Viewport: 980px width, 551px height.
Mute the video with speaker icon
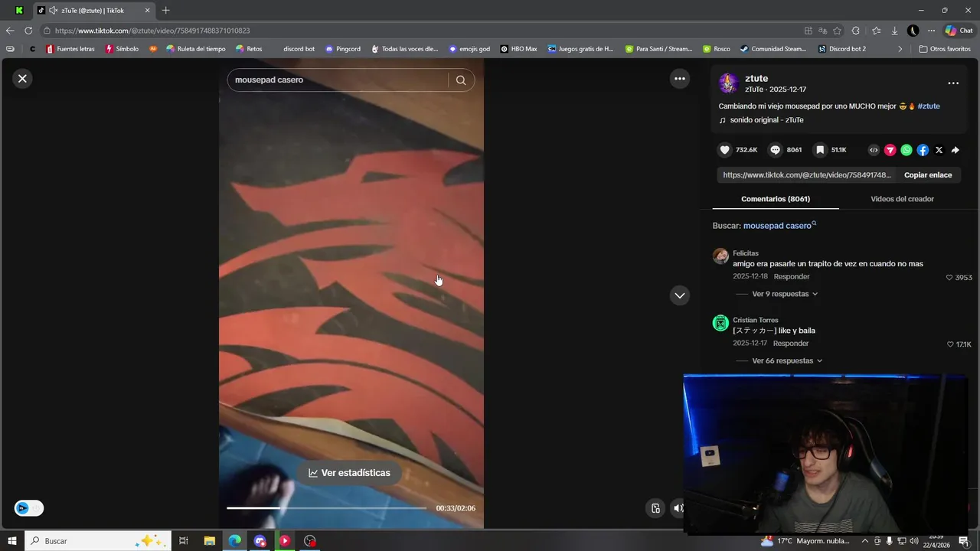coord(678,508)
